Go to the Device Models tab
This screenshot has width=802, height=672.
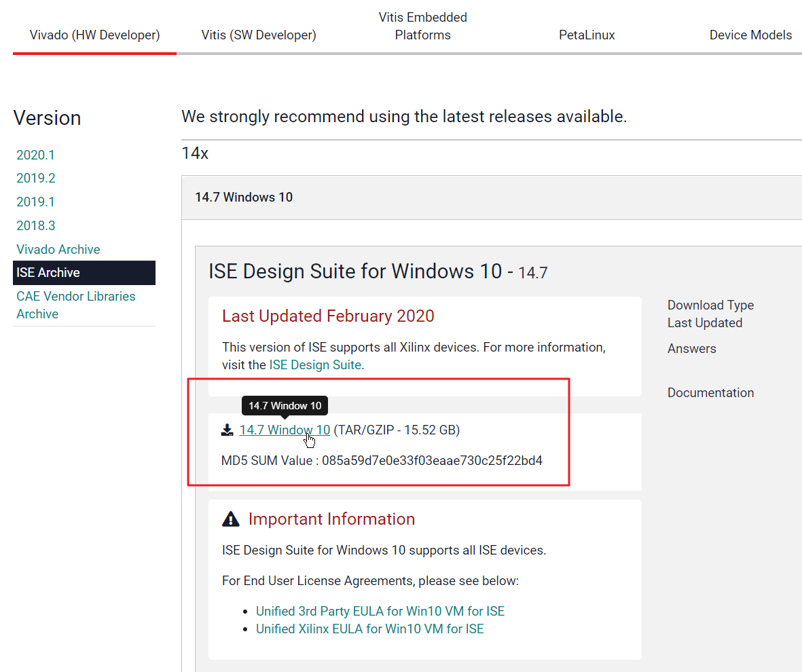750,35
